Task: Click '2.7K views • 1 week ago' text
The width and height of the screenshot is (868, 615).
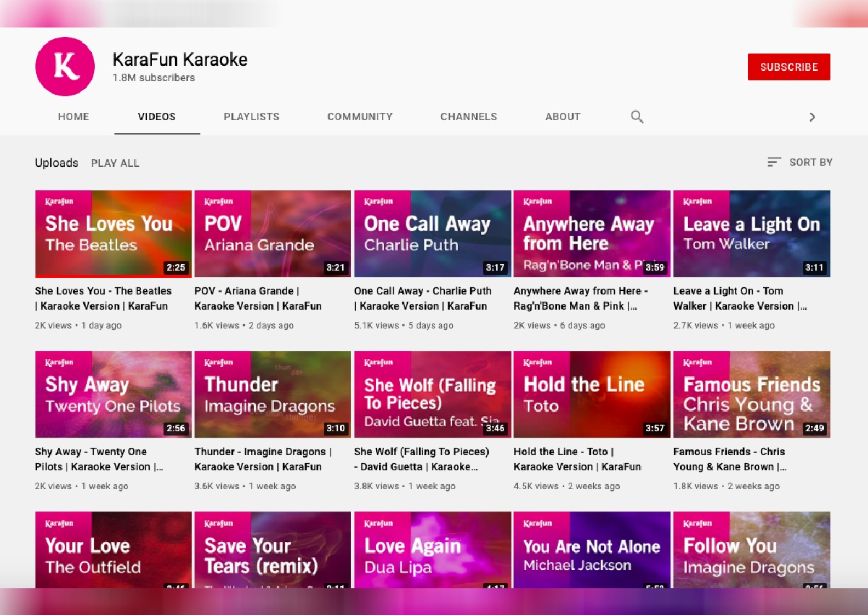Action: click(x=724, y=326)
